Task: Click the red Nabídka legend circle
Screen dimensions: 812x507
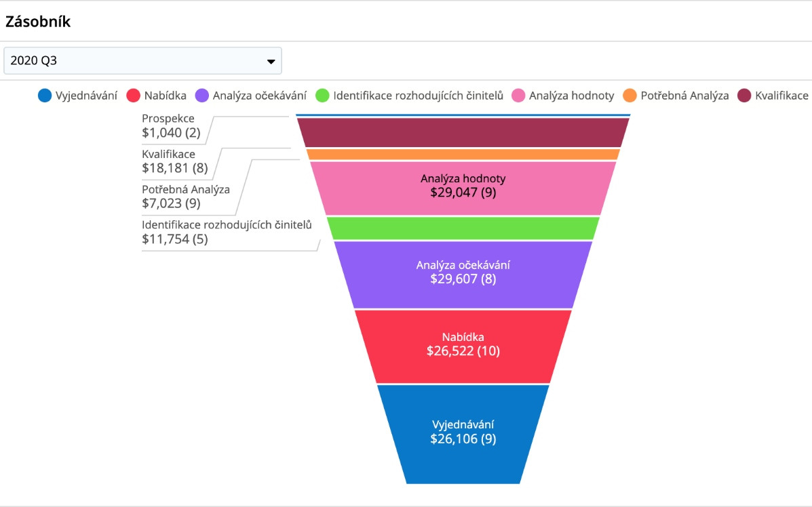Action: click(134, 96)
